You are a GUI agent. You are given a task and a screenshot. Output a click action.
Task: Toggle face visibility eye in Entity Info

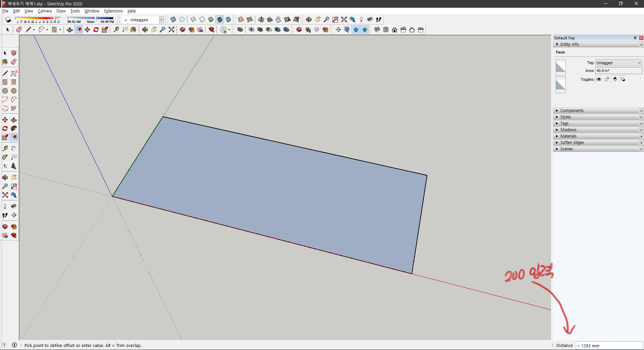[x=599, y=79]
